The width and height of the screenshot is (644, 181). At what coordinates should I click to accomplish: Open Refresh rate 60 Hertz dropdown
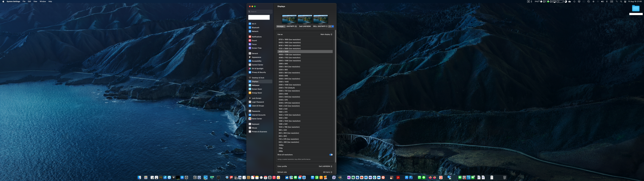(x=327, y=172)
